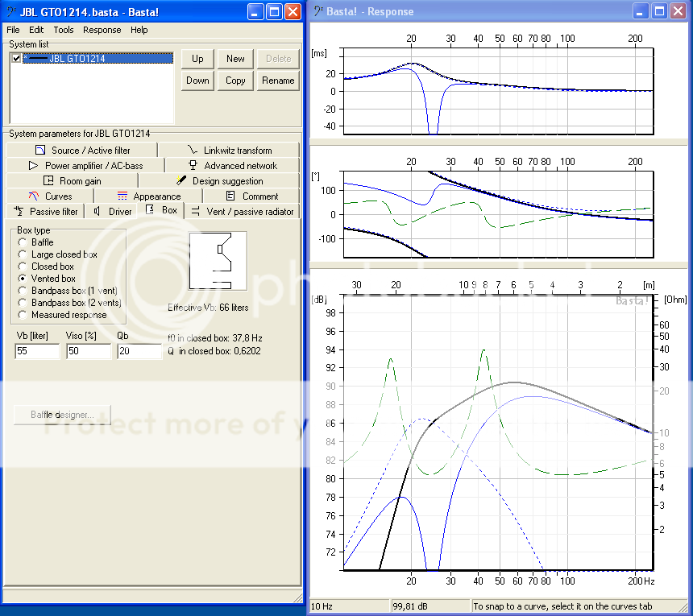Go to the Design suggestion tab

point(219,181)
